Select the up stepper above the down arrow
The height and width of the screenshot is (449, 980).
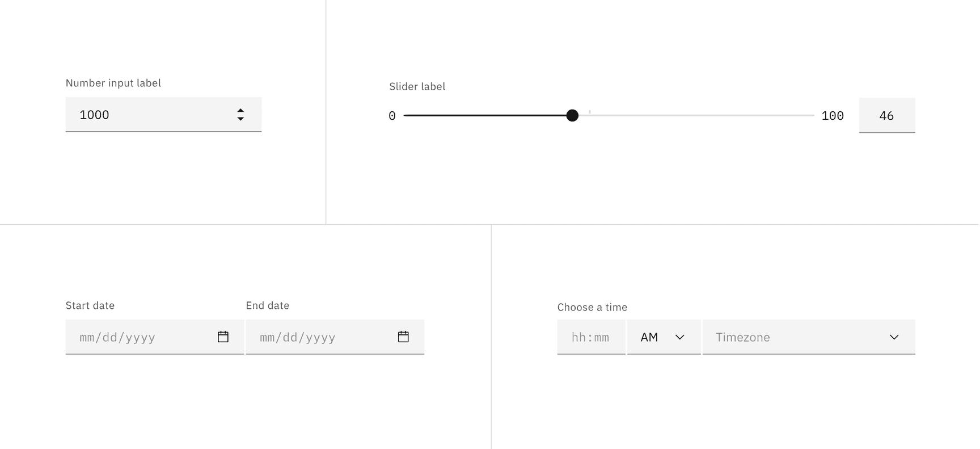click(240, 110)
